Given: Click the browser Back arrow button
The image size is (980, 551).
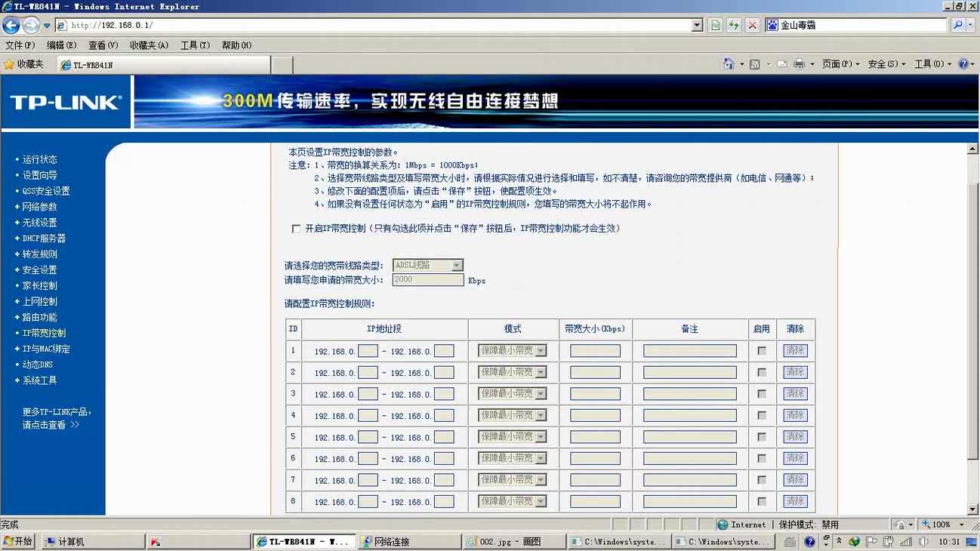Looking at the screenshot, I should [11, 25].
